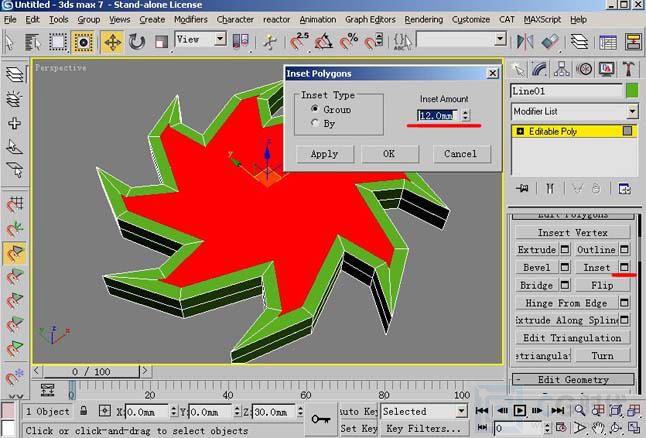Click the Flip button
This screenshot has height=438, width=646.
point(602,285)
